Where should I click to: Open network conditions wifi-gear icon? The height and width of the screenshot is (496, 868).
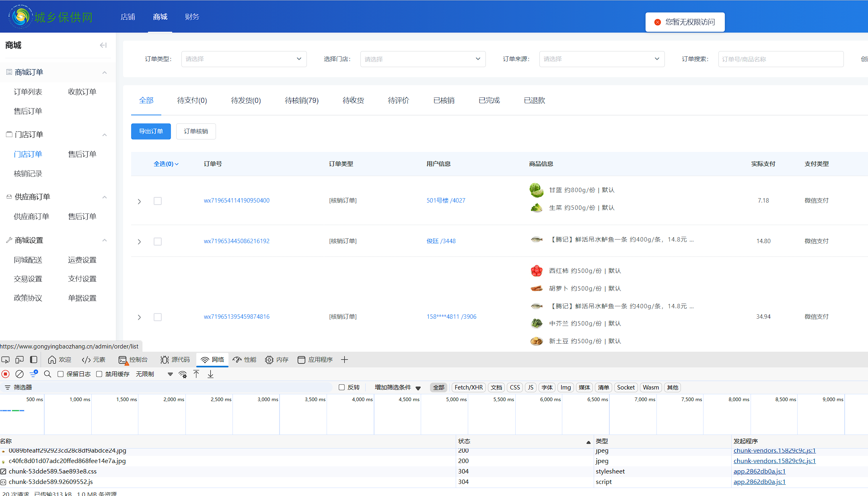(183, 374)
